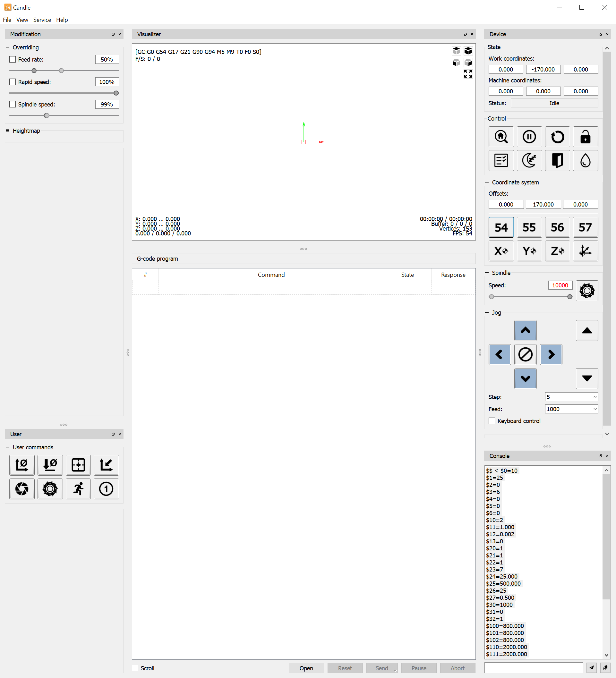Click the Reset rotate-arrow button
The height and width of the screenshot is (678, 616).
[557, 137]
